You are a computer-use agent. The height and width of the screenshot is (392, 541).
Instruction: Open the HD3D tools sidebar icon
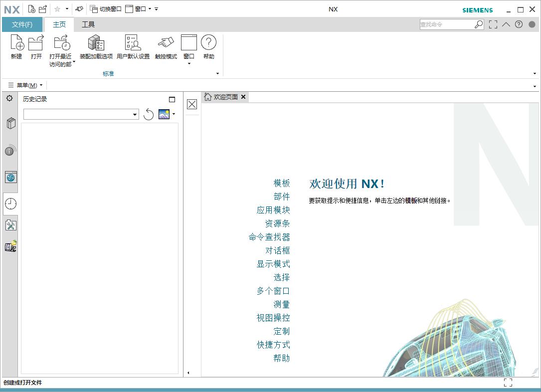[x=10, y=150]
